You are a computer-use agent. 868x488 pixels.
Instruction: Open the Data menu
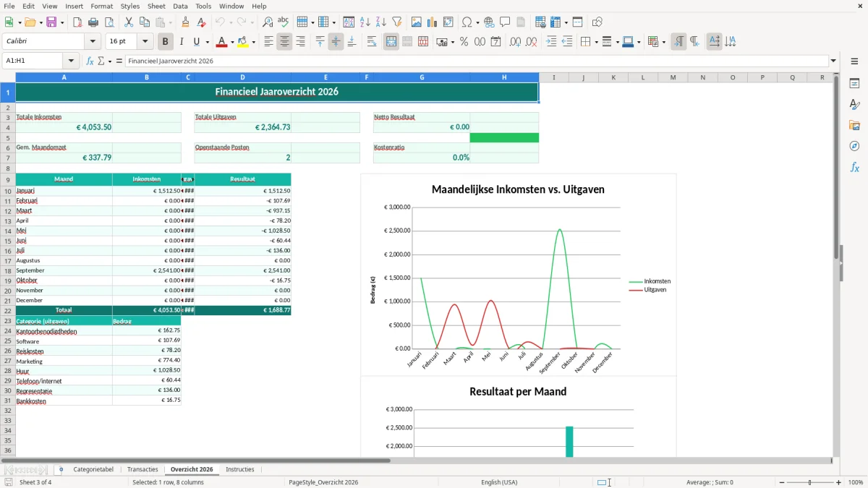coord(180,6)
